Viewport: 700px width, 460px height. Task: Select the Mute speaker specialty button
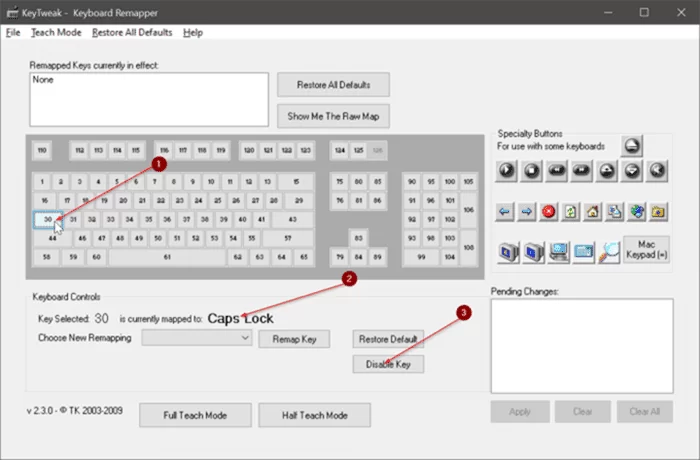click(657, 171)
